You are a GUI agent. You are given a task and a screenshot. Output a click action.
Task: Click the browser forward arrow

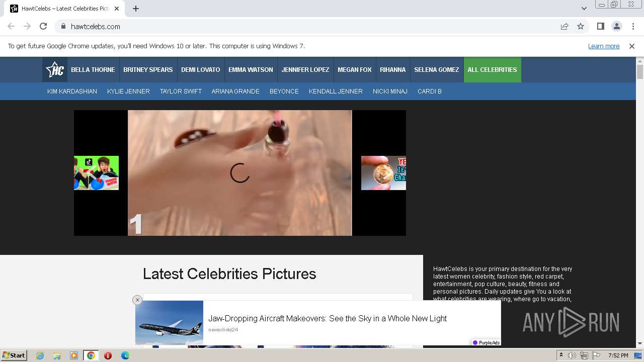click(27, 26)
